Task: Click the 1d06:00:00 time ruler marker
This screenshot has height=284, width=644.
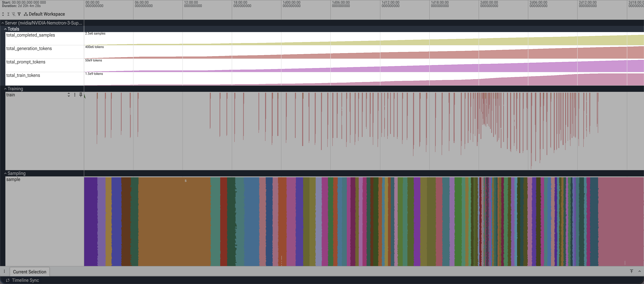Action: 341,4
